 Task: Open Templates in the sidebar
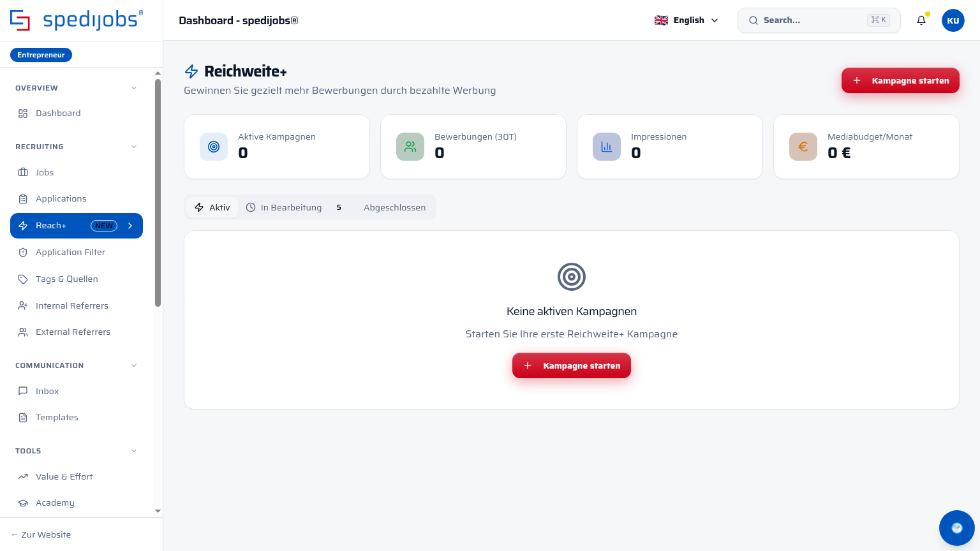click(x=77, y=418)
